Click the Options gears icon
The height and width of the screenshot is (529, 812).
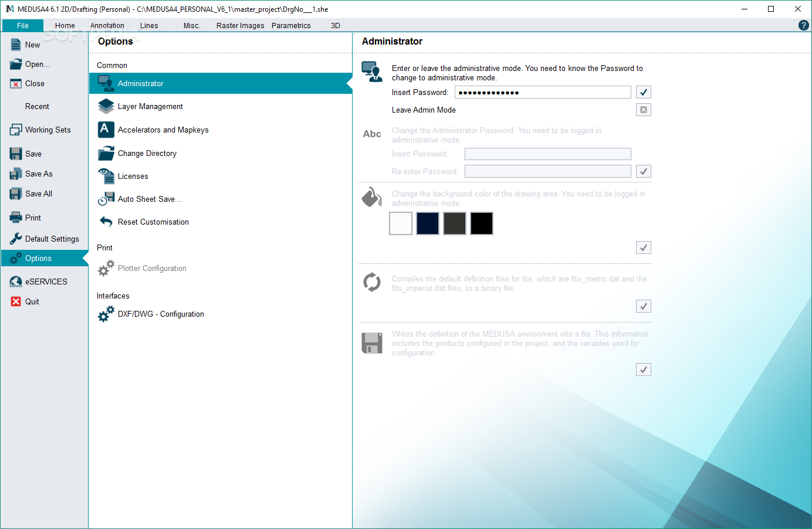pyautogui.click(x=16, y=258)
